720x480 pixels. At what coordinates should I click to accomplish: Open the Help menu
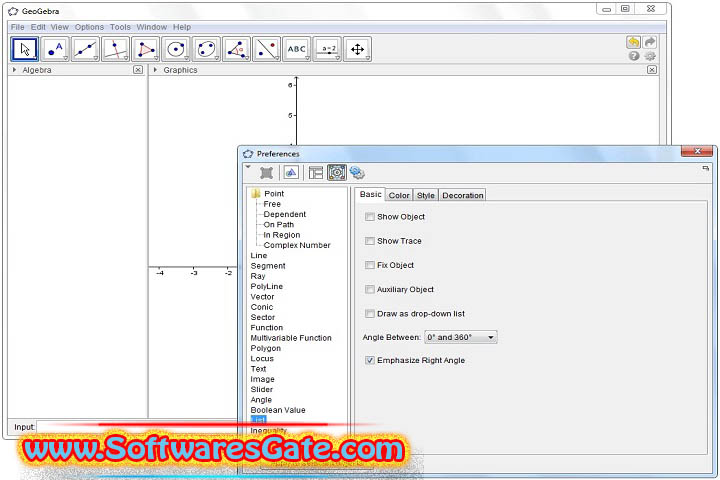point(182,27)
